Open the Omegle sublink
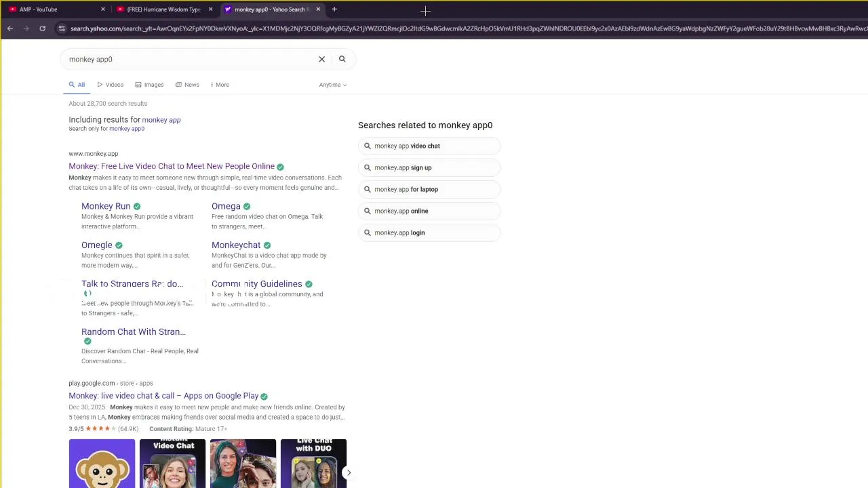 point(97,245)
